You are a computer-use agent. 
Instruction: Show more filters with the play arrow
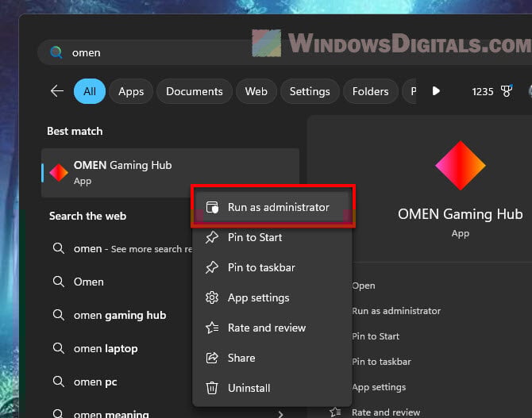pyautogui.click(x=436, y=91)
